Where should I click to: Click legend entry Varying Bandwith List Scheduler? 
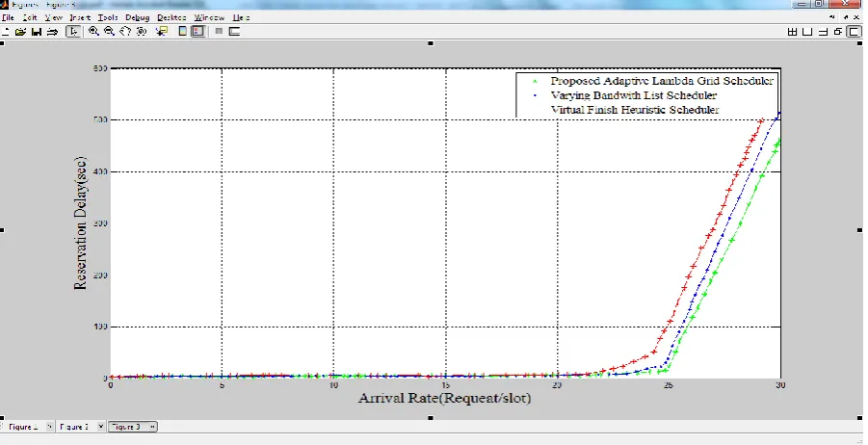point(634,95)
